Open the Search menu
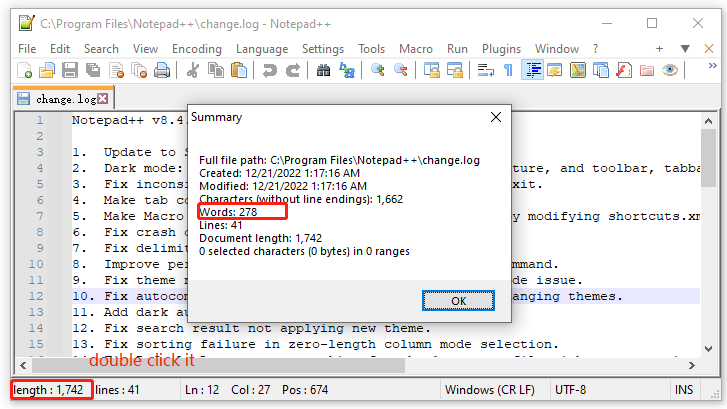 [x=101, y=49]
